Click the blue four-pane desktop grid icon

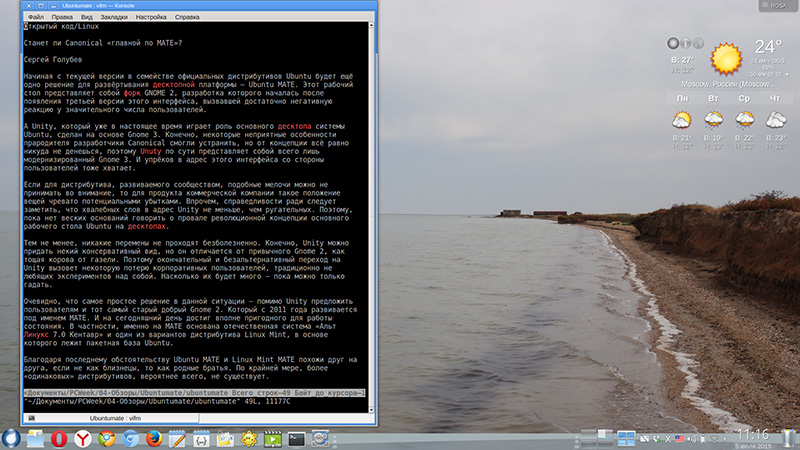click(x=626, y=439)
